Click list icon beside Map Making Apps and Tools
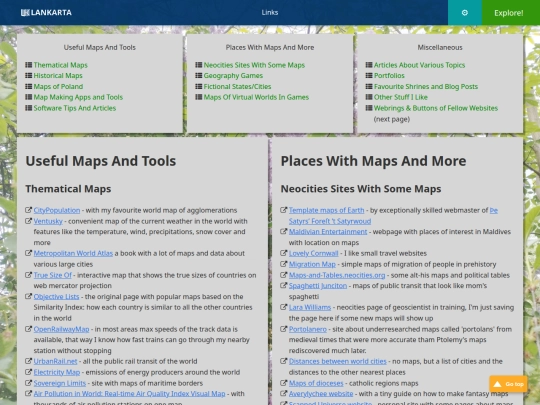 click(x=29, y=97)
